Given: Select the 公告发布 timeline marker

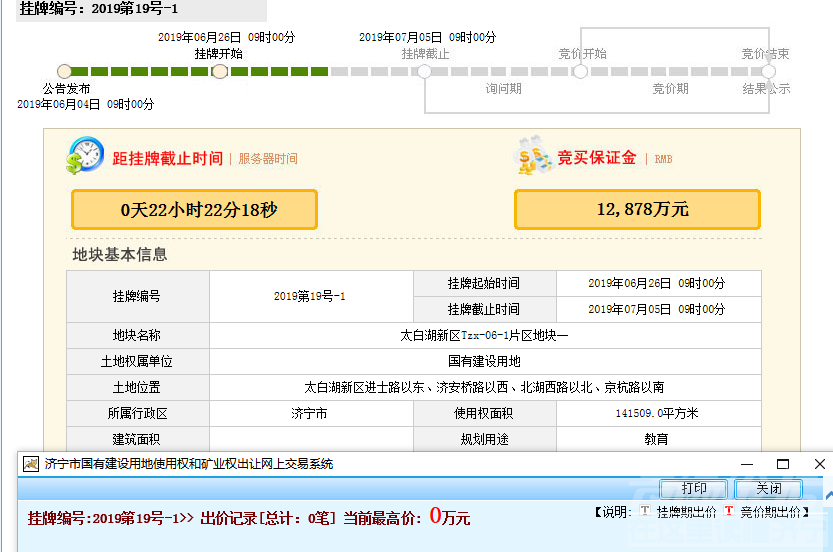Looking at the screenshot, I should pyautogui.click(x=64, y=71).
